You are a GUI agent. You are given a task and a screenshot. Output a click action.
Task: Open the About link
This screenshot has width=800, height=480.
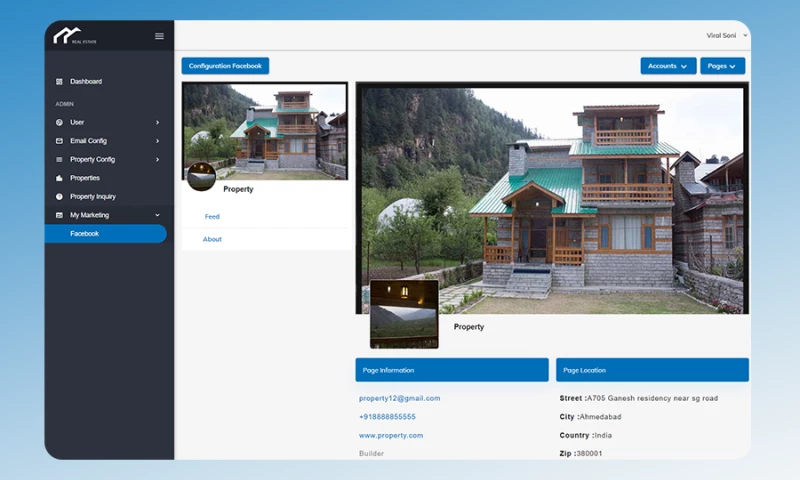point(212,239)
